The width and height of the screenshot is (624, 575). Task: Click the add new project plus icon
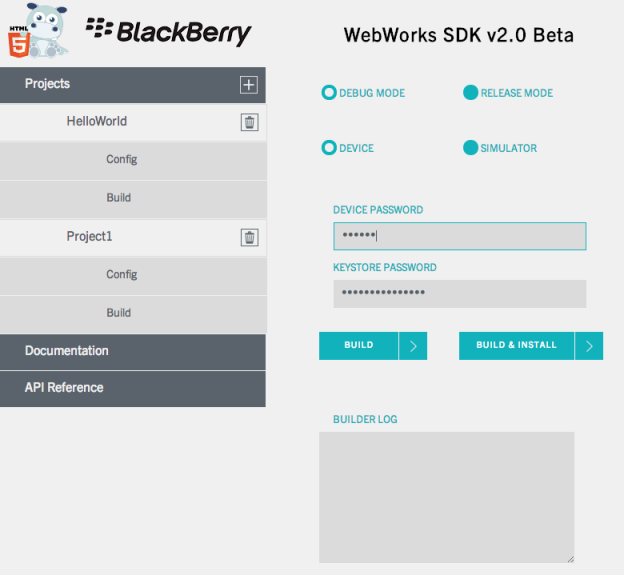click(x=249, y=85)
